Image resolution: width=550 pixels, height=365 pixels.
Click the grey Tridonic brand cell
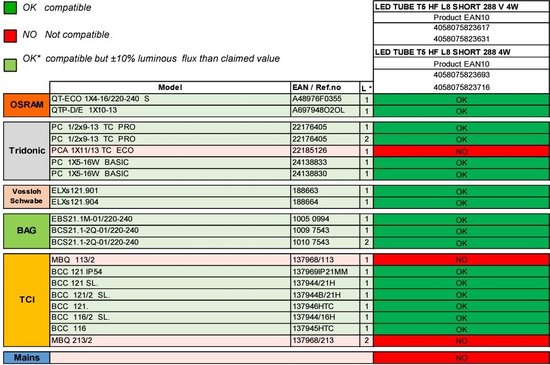(x=27, y=151)
